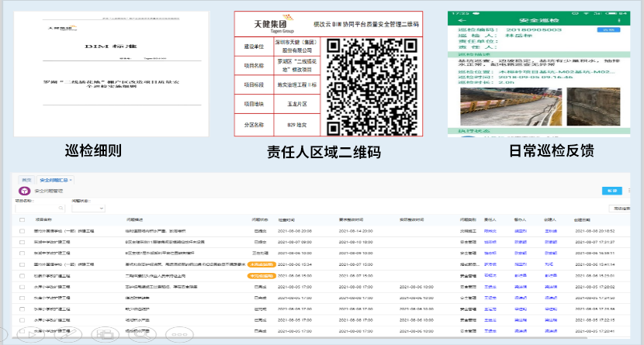Screen dimensions: 644x345
Task: Click the 项目标段 label cell
Action: 254,85
